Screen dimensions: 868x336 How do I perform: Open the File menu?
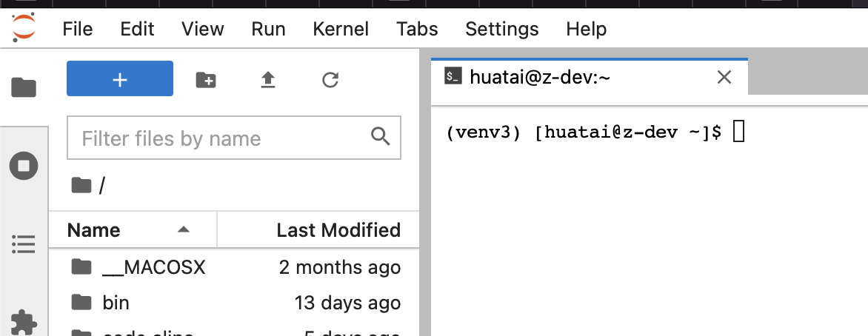[x=78, y=29]
